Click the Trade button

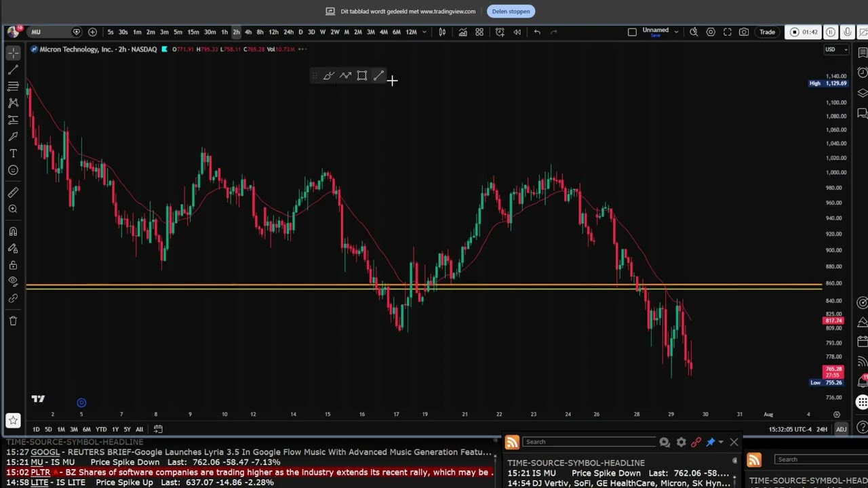[767, 32]
